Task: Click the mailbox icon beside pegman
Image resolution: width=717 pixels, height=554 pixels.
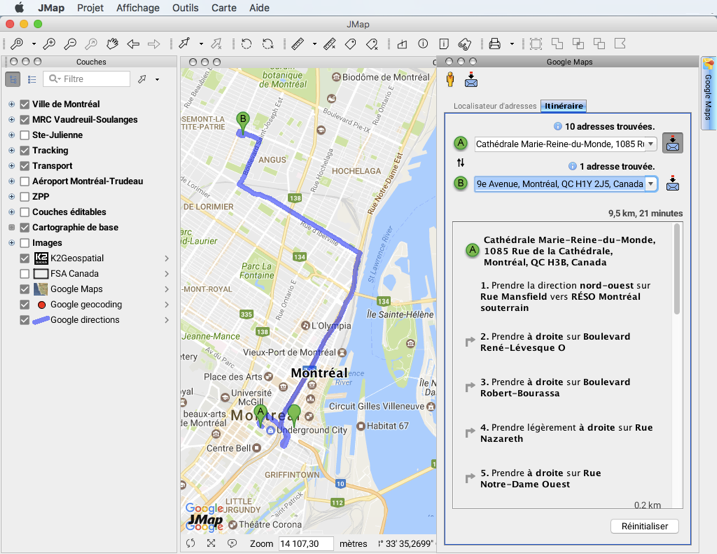Action: click(x=471, y=80)
